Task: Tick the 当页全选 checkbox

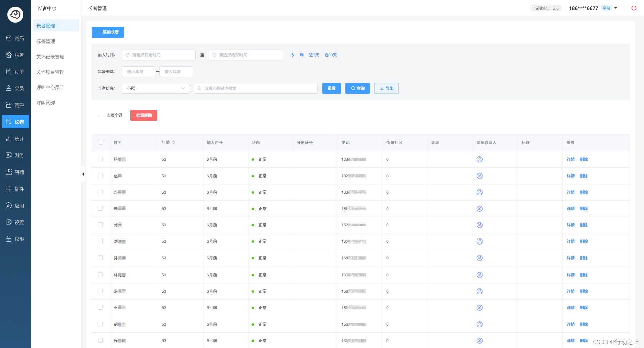Action: [x=101, y=115]
